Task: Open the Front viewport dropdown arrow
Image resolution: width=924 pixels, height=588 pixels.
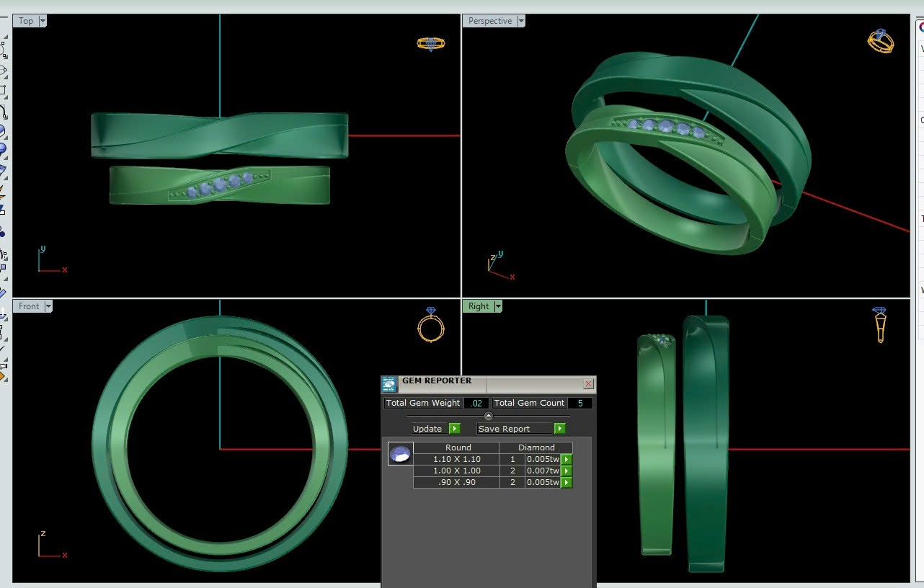Action: [x=48, y=306]
